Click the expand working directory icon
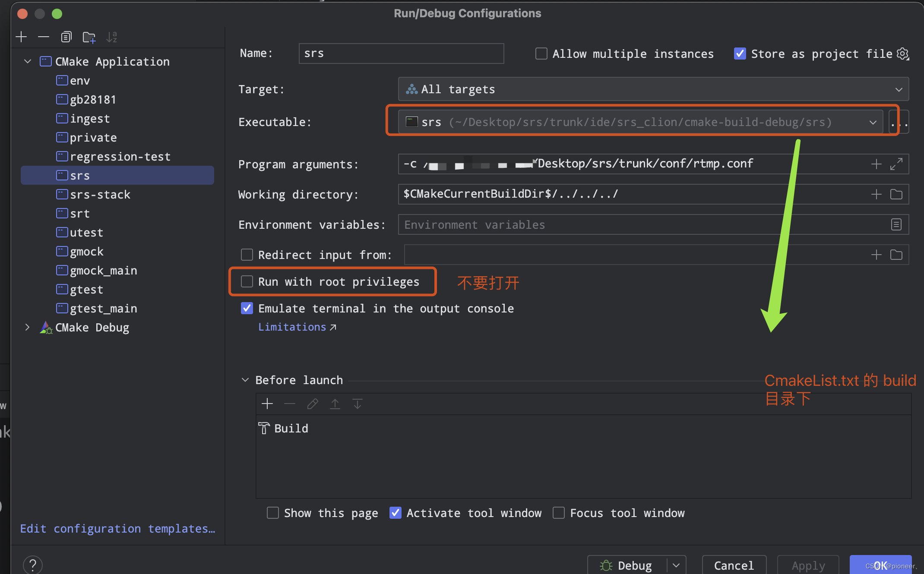This screenshot has height=574, width=924. [x=897, y=194]
